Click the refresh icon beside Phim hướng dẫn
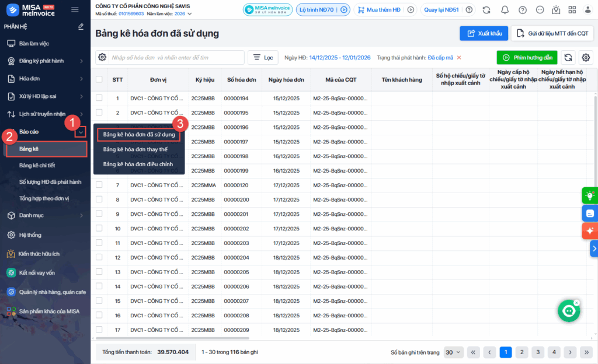598x364 pixels. click(568, 57)
